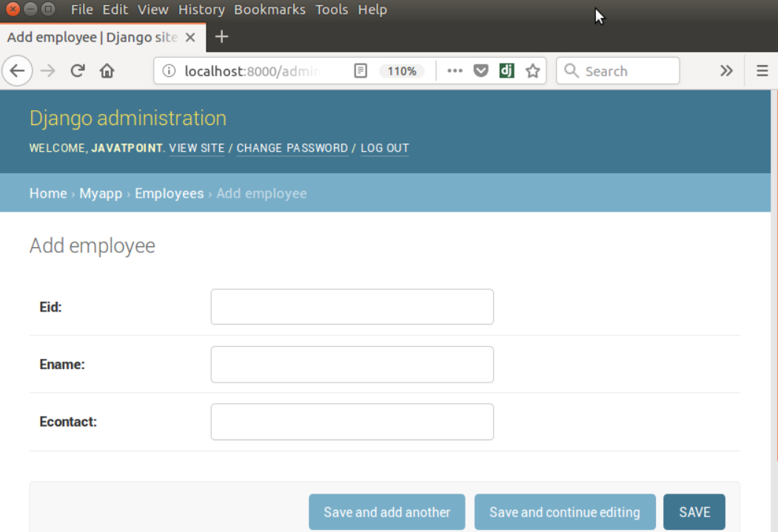Focus the Ename text box
Viewport: 778px width, 532px height.
pyautogui.click(x=352, y=365)
